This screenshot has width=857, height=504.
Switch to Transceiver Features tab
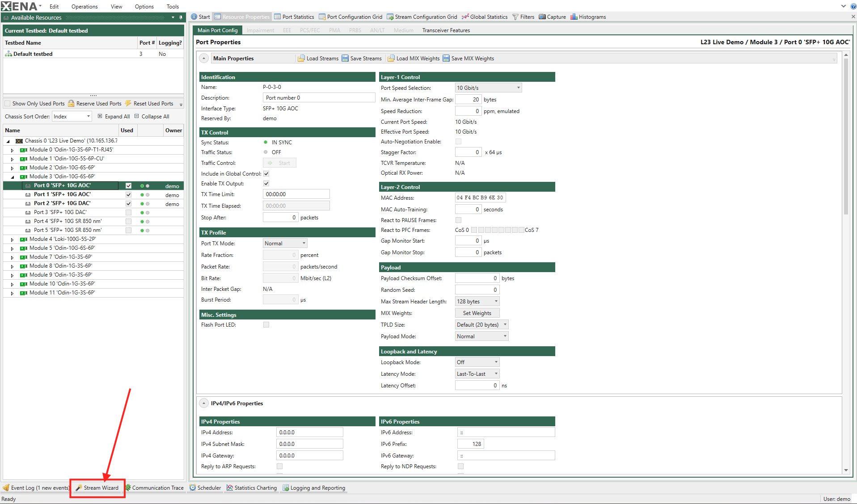[446, 30]
